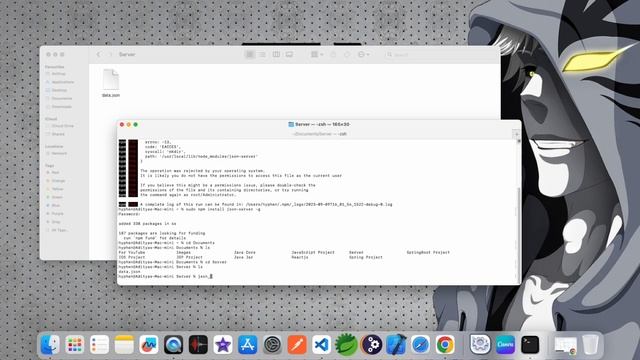Switch Finder to list view
The width and height of the screenshot is (640, 360).
pos(262,54)
